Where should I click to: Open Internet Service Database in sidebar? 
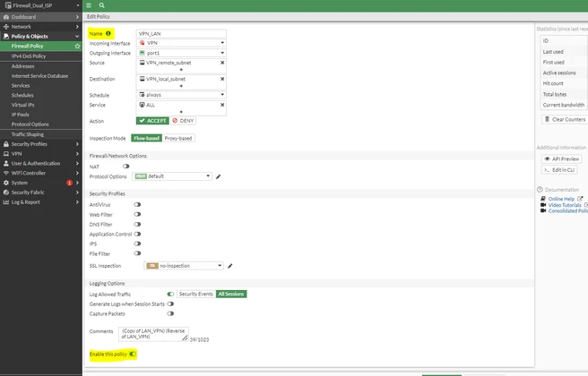click(41, 76)
